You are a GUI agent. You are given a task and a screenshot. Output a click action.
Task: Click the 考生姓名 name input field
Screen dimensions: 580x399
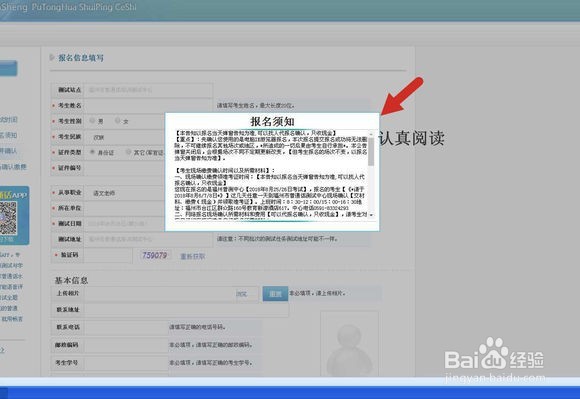coord(148,105)
